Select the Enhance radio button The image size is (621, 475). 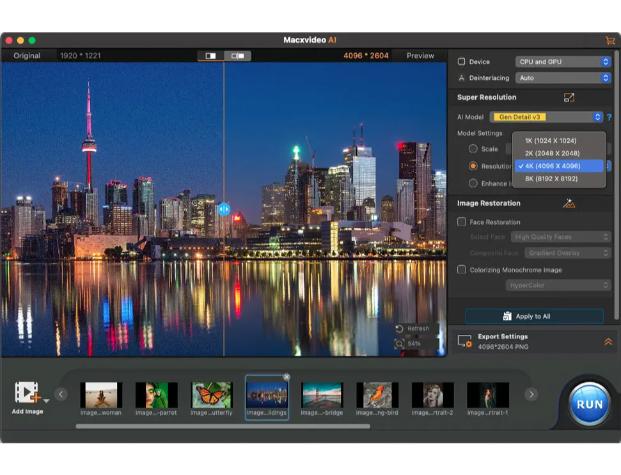coord(473,183)
